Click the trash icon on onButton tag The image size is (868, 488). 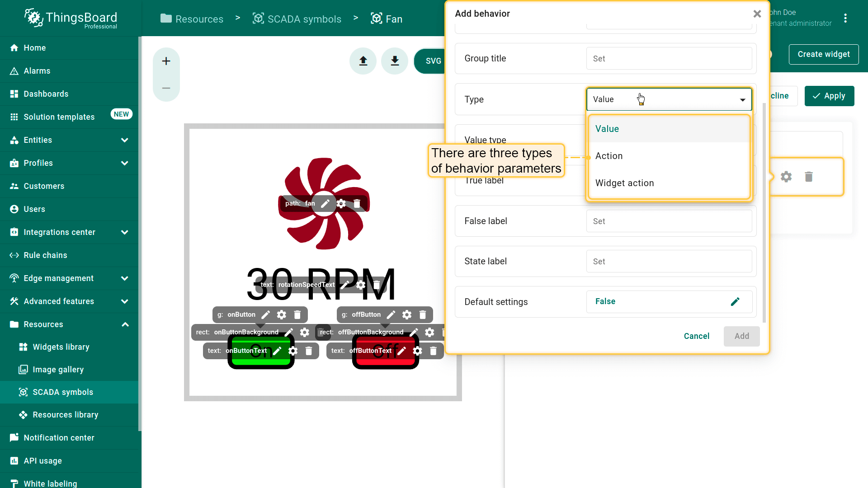tap(297, 315)
